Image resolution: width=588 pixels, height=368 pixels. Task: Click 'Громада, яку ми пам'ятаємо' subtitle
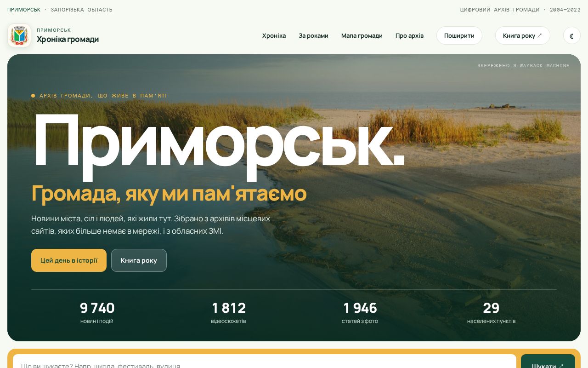tap(169, 193)
